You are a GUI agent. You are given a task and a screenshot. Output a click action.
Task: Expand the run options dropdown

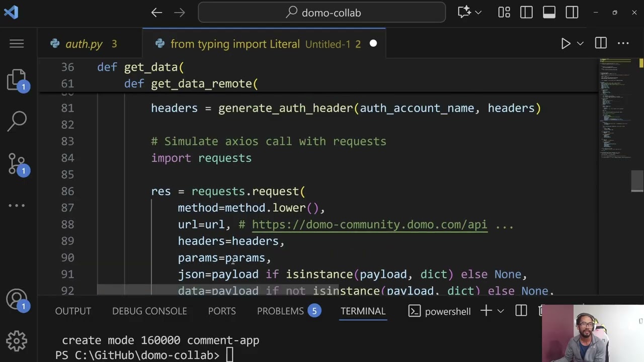[x=580, y=44]
